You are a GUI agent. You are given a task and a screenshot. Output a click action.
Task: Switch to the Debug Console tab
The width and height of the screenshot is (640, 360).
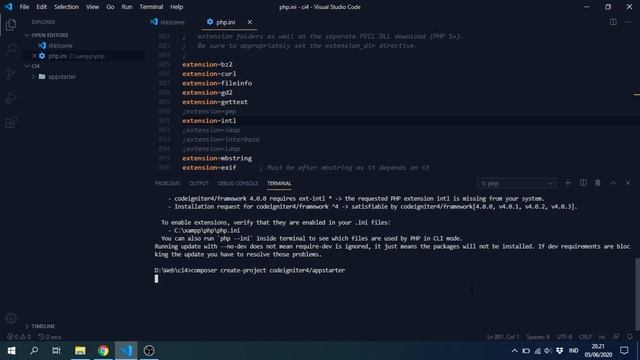pyautogui.click(x=238, y=183)
